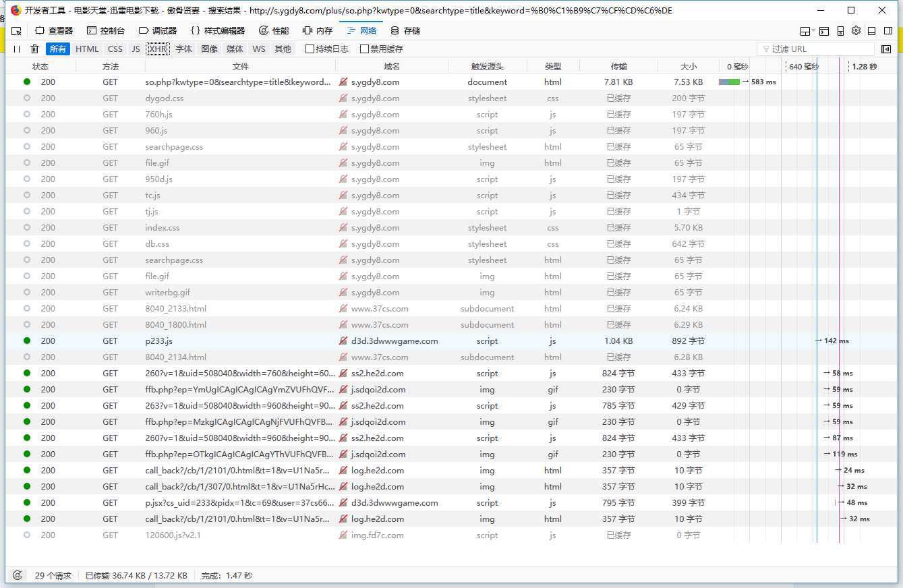Sort by the 大小 column header
The width and height of the screenshot is (903, 588).
coord(689,66)
